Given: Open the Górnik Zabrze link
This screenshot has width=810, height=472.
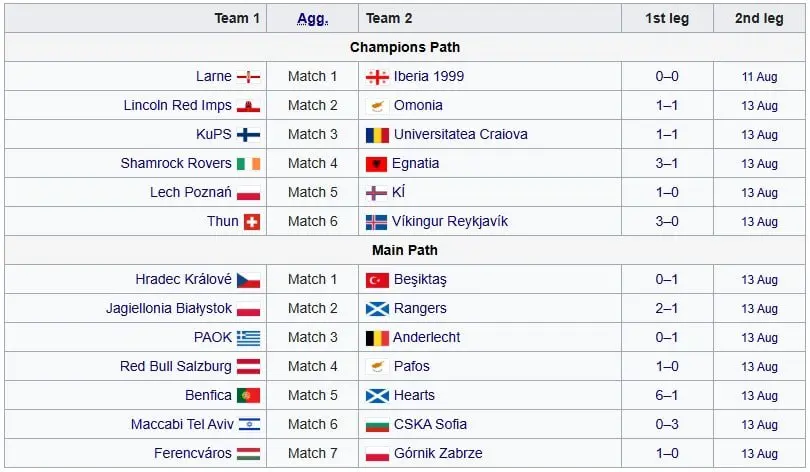Looking at the screenshot, I should [438, 453].
